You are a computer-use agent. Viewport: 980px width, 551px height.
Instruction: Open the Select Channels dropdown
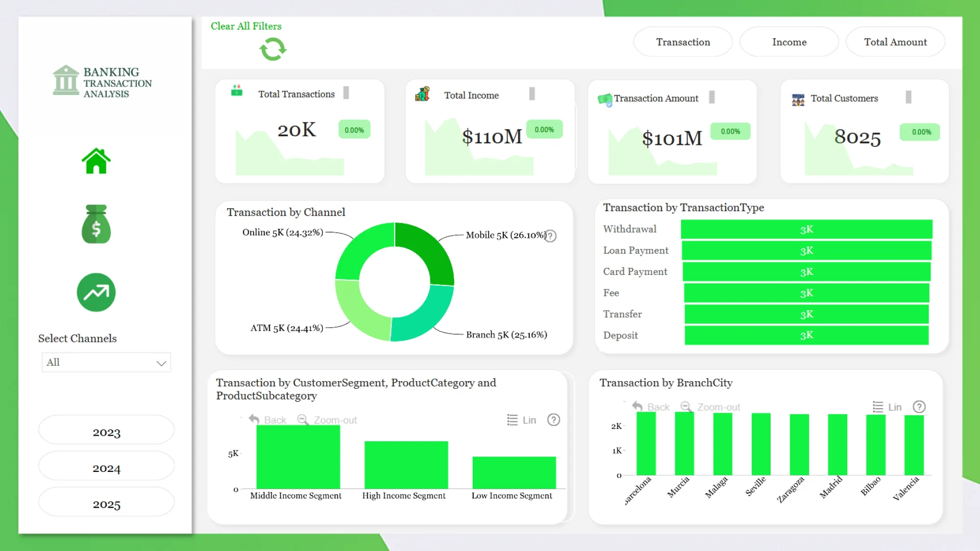click(x=106, y=362)
